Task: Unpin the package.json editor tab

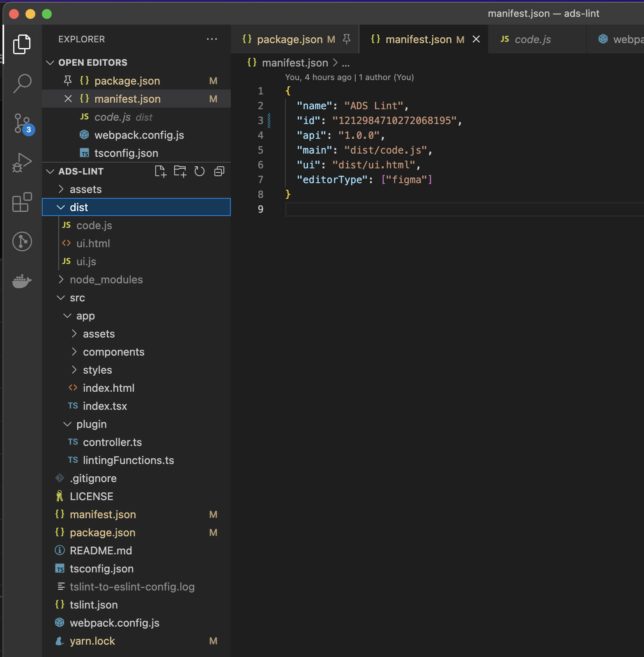Action: [x=347, y=39]
